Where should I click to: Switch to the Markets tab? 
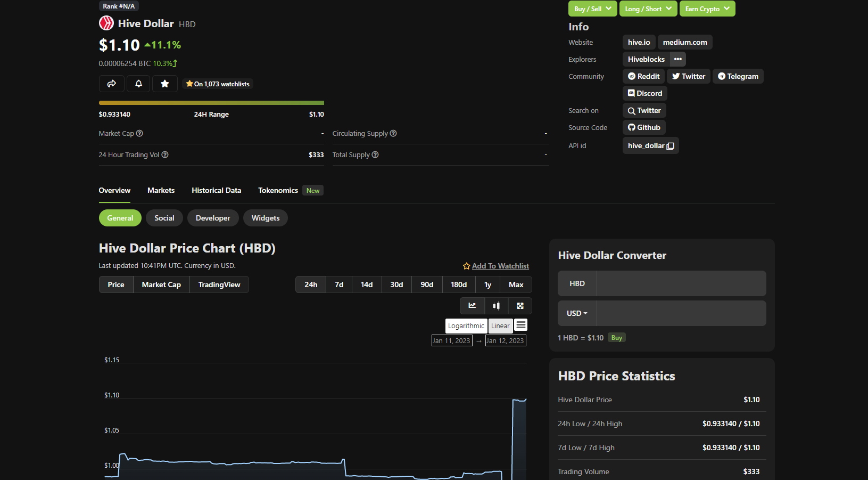point(161,190)
